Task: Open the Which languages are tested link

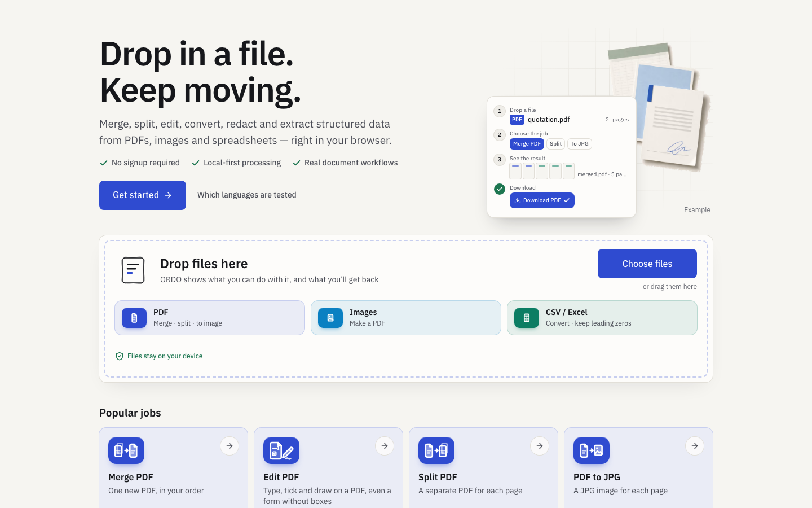Action: pyautogui.click(x=247, y=195)
